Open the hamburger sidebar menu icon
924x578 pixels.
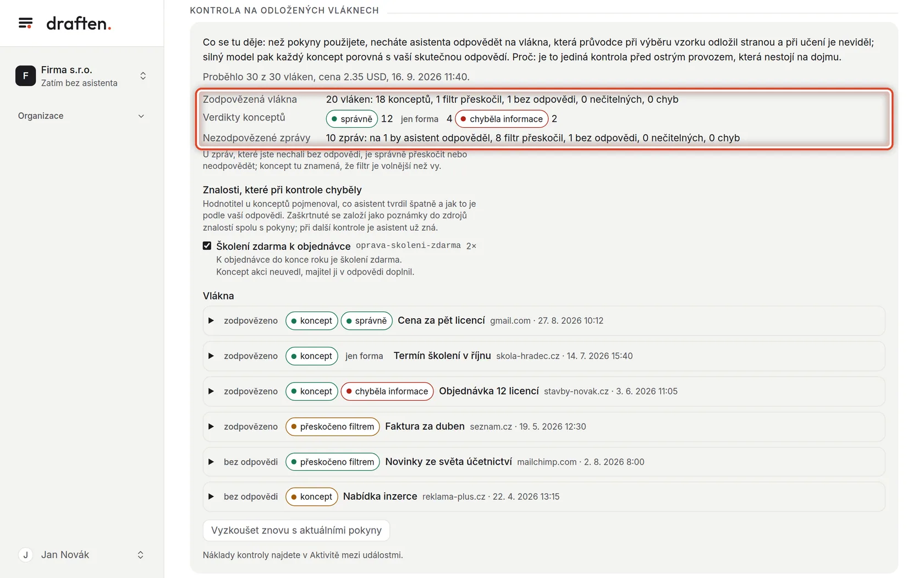point(25,23)
